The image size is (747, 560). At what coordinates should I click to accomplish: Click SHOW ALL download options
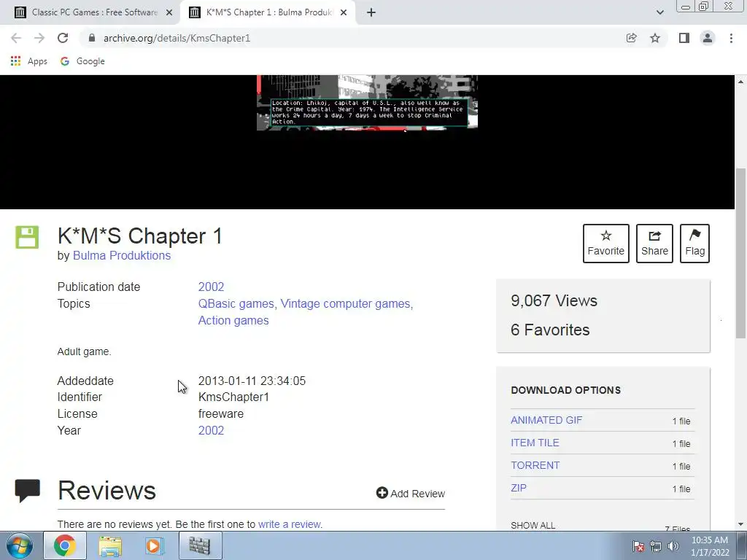[x=533, y=525]
